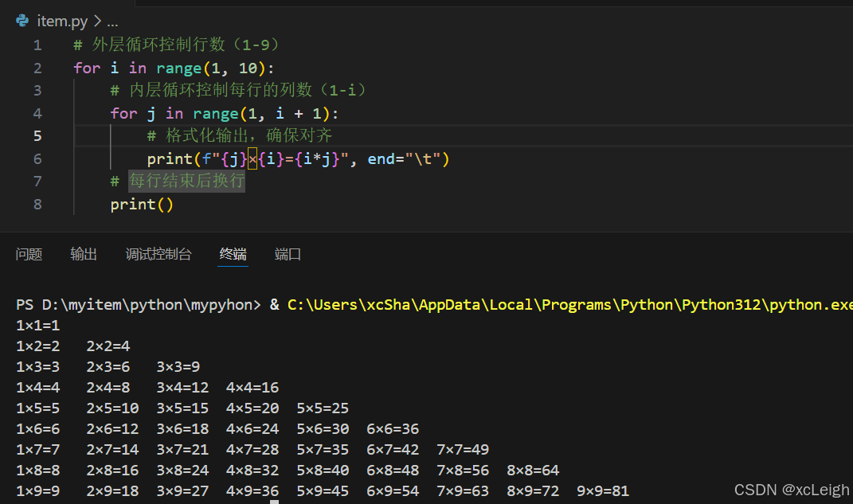Click terminal output '2×2=4'
Viewport: 853px width, 504px height.
click(x=108, y=346)
